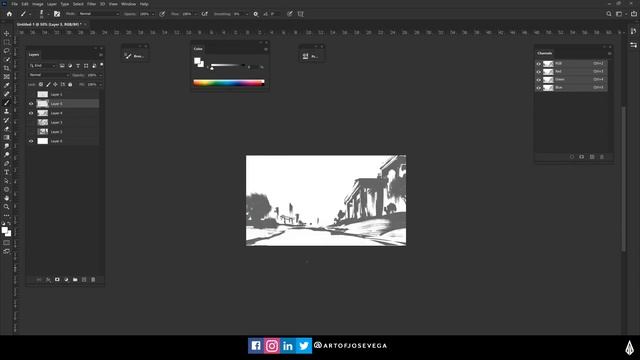Hide Layer 0 with its eye icon
The image size is (640, 360).
(x=31, y=141)
